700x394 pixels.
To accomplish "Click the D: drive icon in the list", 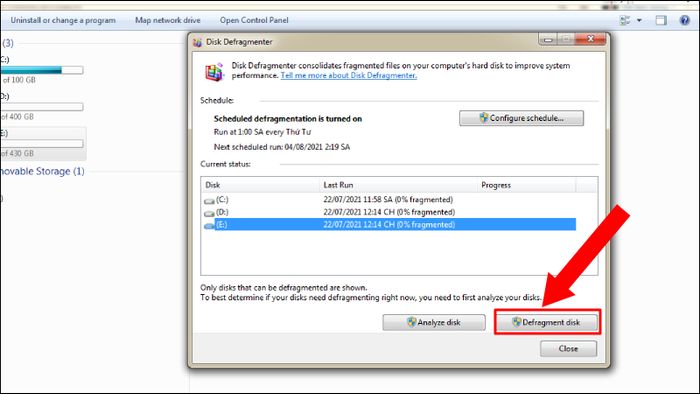I will tap(209, 213).
